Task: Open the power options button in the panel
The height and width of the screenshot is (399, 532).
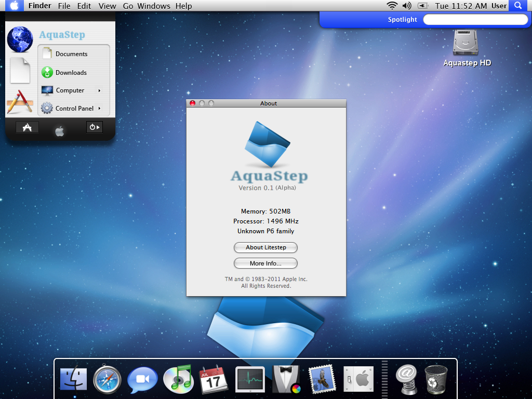Action: pos(95,127)
